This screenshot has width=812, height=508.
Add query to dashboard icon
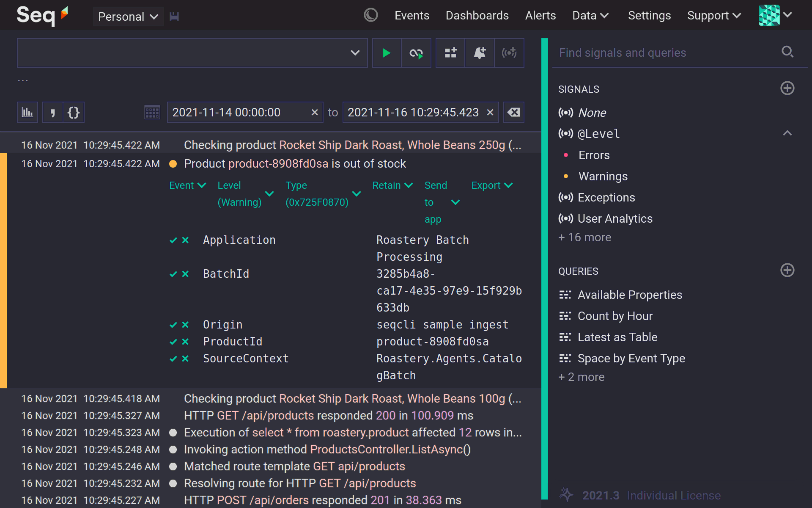[x=450, y=53]
